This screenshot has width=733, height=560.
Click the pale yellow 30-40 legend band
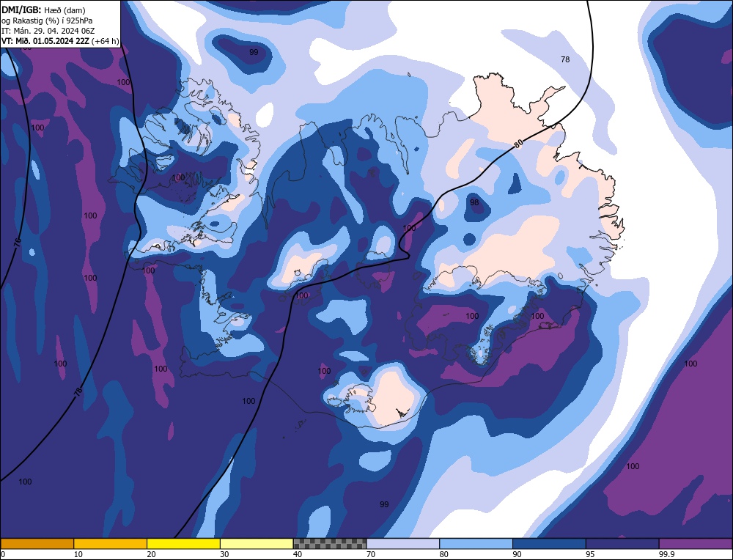257,543
